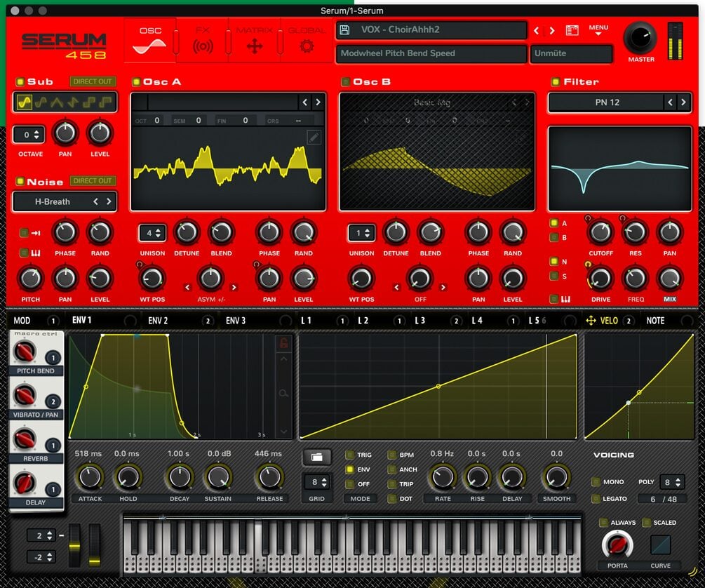This screenshot has height=588, width=705.
Task: Toggle the noise keytrack piano icon
Action: point(36,253)
